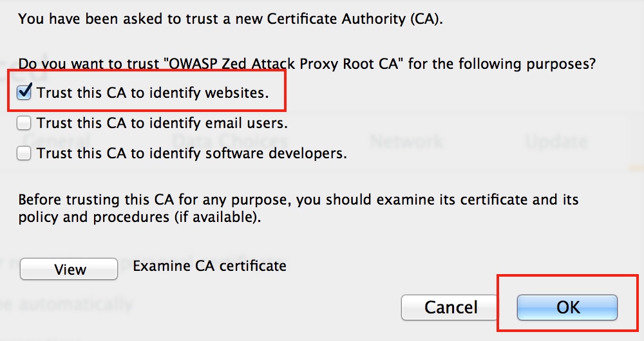
Task: Tick the identify software developers checkbox
Action: pyautogui.click(x=24, y=153)
